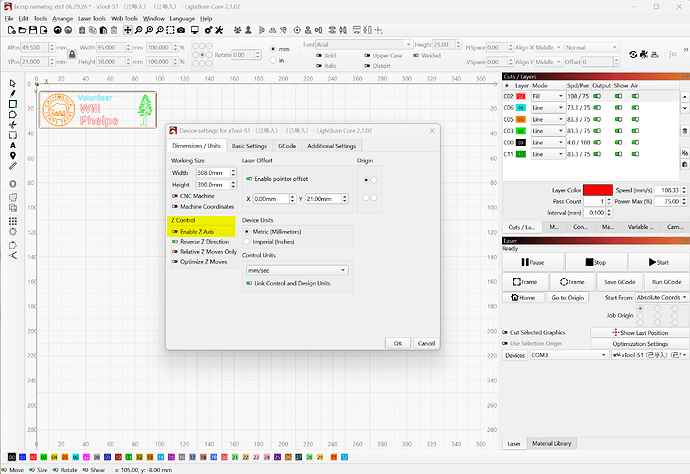Screen dimensions: 690x474
Task: Open the C02 layer Mode dropdown
Action: pos(548,96)
